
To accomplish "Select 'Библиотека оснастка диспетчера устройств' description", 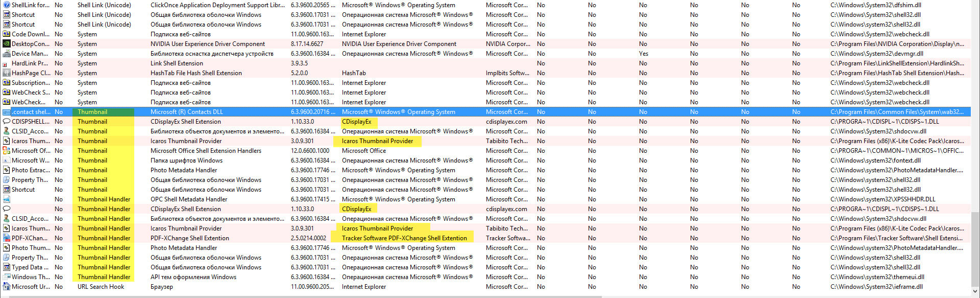I will pos(212,54).
